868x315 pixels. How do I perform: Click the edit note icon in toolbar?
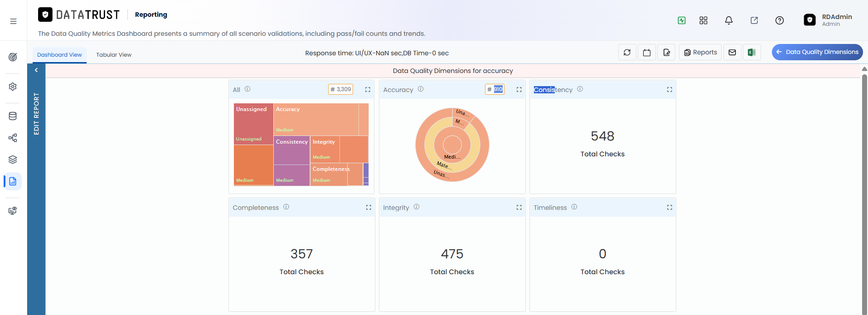click(x=667, y=52)
